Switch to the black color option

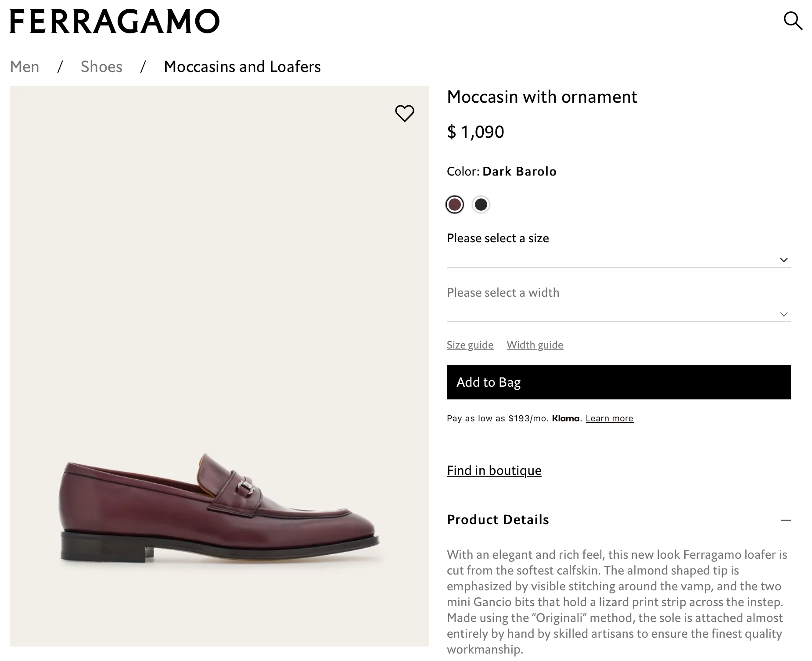click(x=481, y=204)
